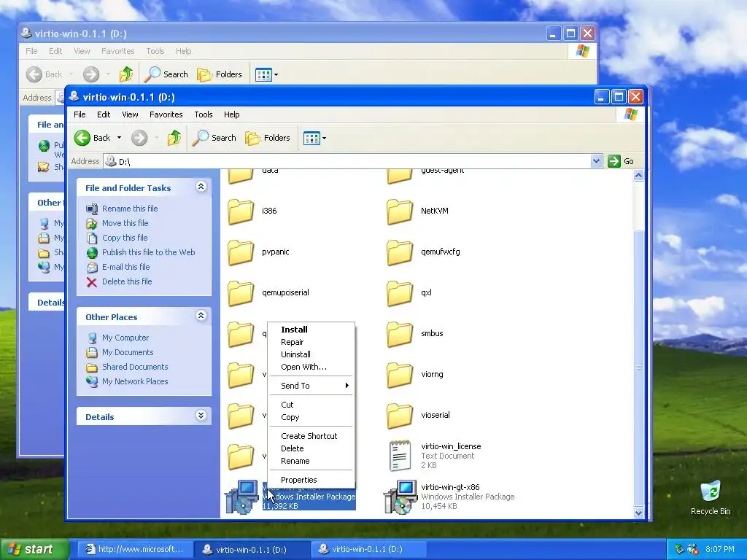Open My Documents in Other Places

[x=128, y=352]
